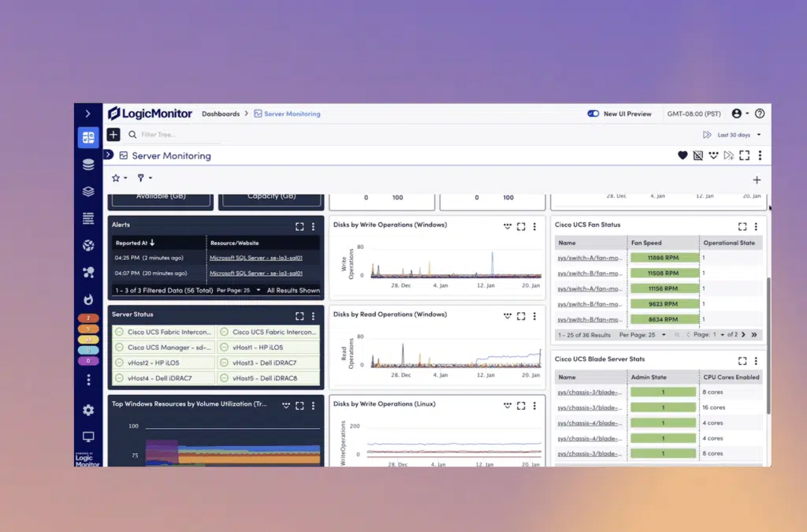Go to Dashboards breadcrumb
This screenshot has width=807, height=532.
coord(221,113)
